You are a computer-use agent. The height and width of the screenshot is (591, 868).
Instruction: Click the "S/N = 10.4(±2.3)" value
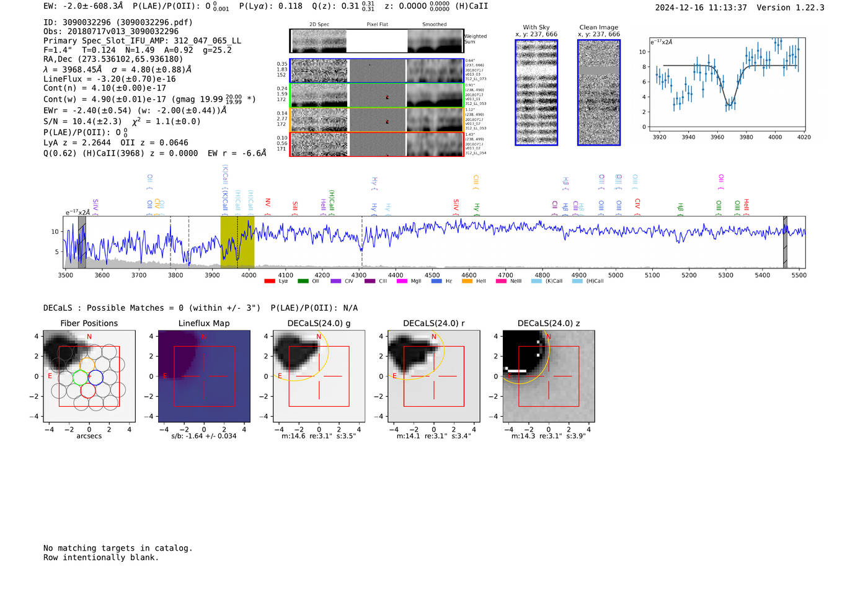(x=82, y=122)
